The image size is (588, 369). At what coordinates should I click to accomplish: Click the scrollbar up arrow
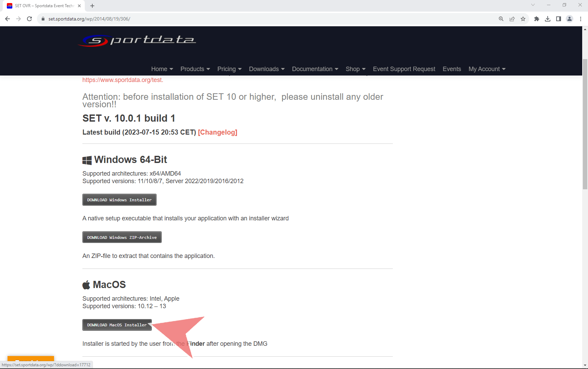pos(585,29)
